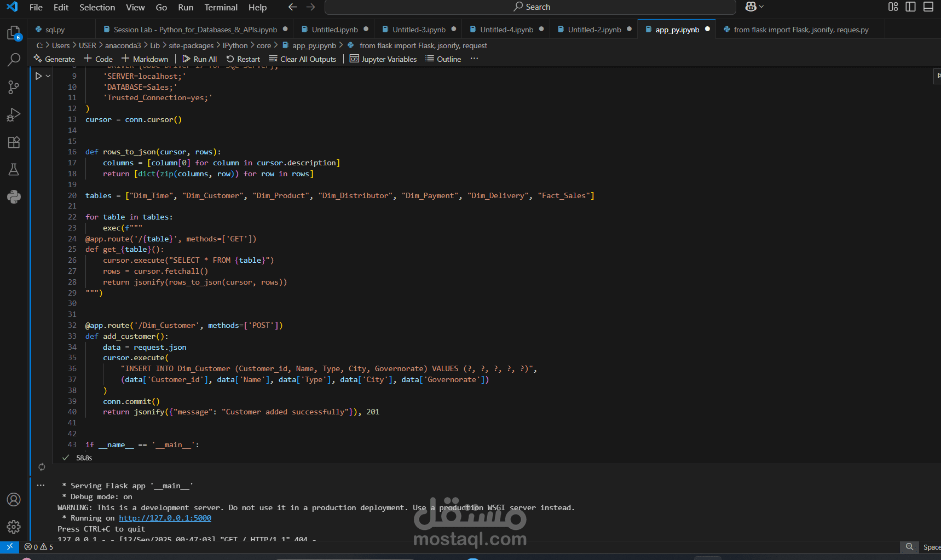The height and width of the screenshot is (560, 941).
Task: Open the View menu
Action: 135,7
